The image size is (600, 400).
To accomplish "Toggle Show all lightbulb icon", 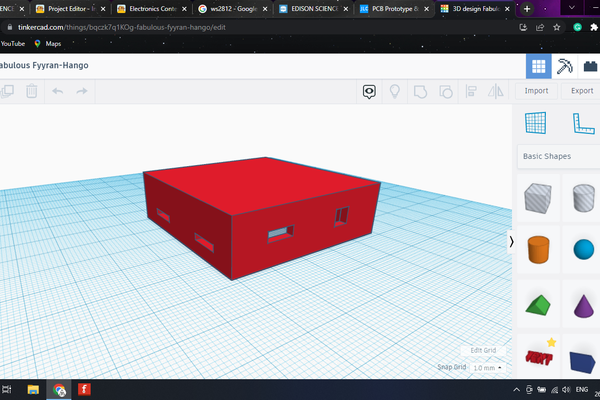I will click(395, 91).
